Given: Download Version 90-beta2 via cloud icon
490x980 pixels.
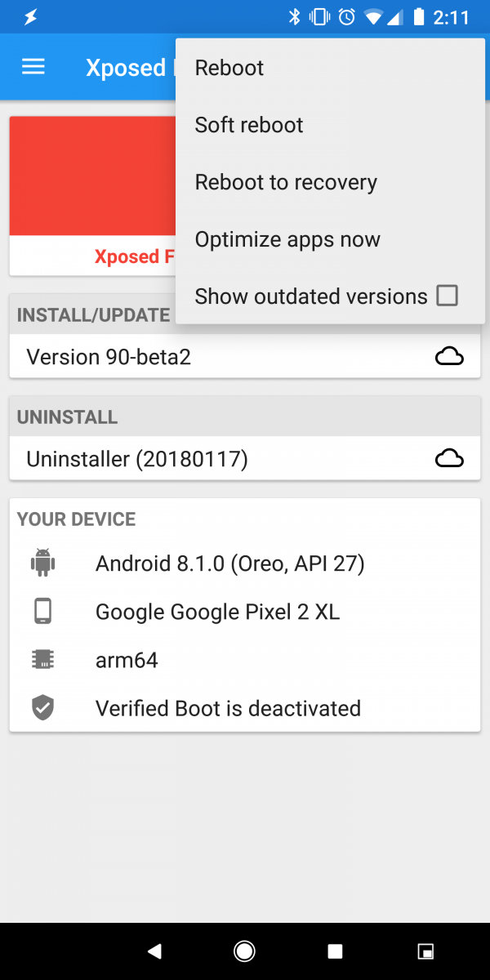Looking at the screenshot, I should click(449, 357).
